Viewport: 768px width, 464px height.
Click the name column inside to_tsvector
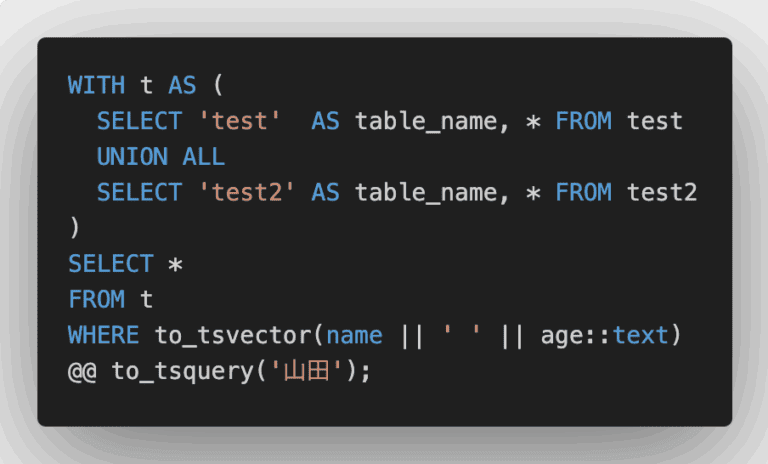click(x=354, y=334)
